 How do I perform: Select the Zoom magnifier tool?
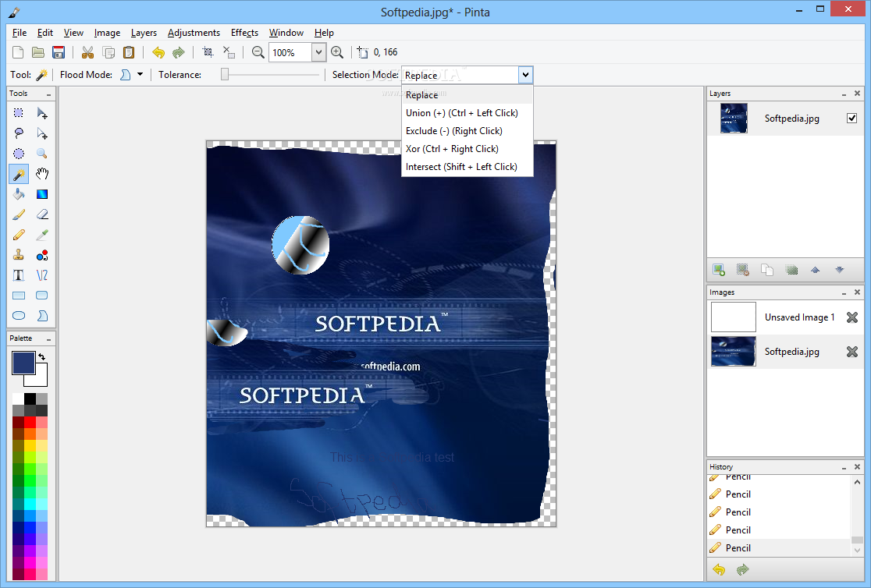tap(41, 154)
